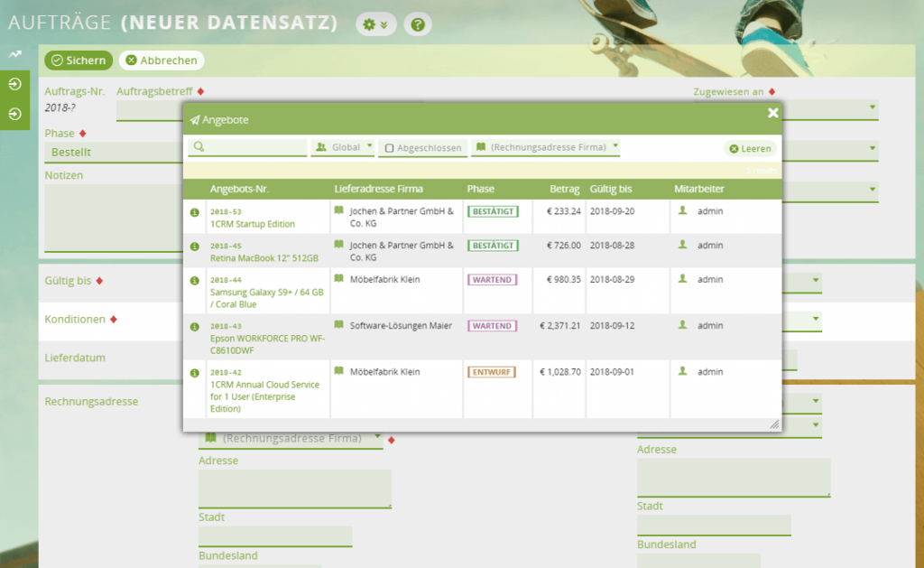Click the search field in Angebote popup

point(248,147)
